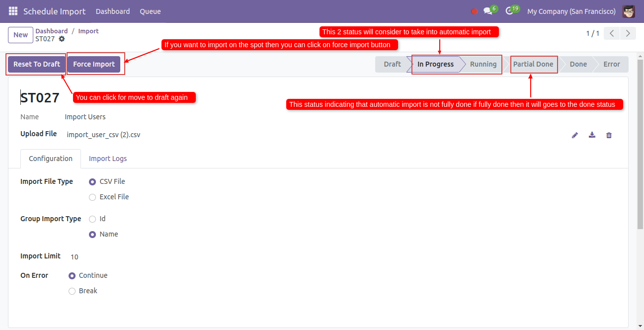Viewport: 644px width, 330px height.
Task: Click the file name import_user_csv (2).csv
Action: [103, 135]
